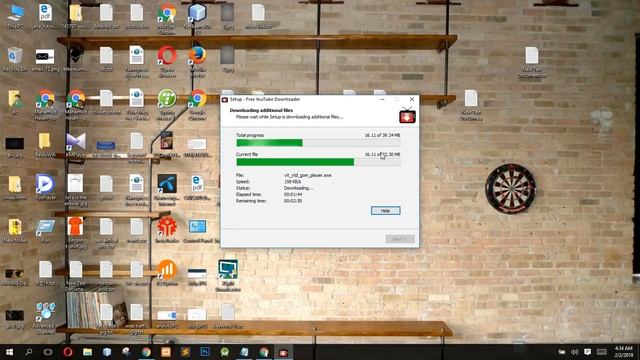Switch to Opera in the taskbar
Image resolution: width=640 pixels, height=360 pixels.
[x=68, y=352]
